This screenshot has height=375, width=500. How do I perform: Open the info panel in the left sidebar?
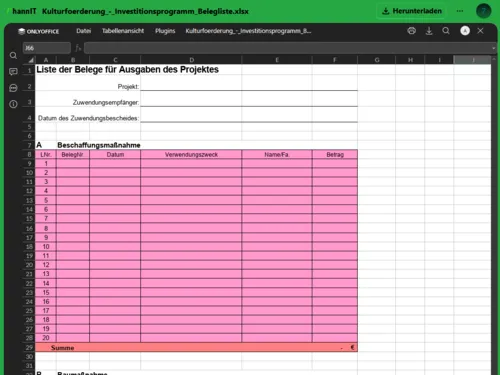click(13, 104)
